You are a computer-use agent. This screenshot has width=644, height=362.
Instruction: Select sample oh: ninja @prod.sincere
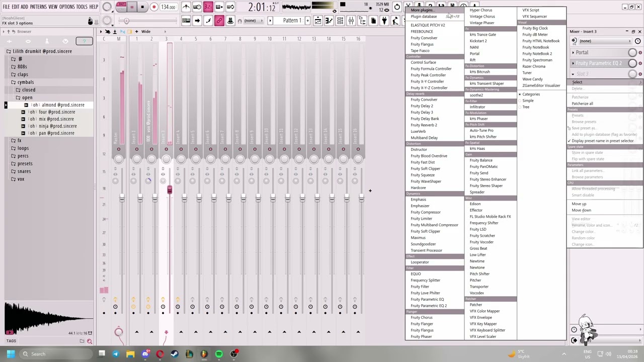point(52,126)
